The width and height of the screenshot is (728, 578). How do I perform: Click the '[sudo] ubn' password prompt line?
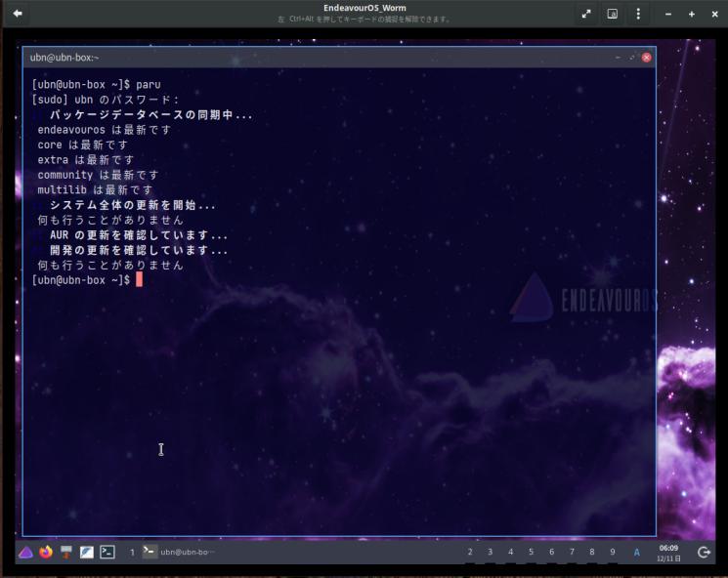[x=106, y=100]
